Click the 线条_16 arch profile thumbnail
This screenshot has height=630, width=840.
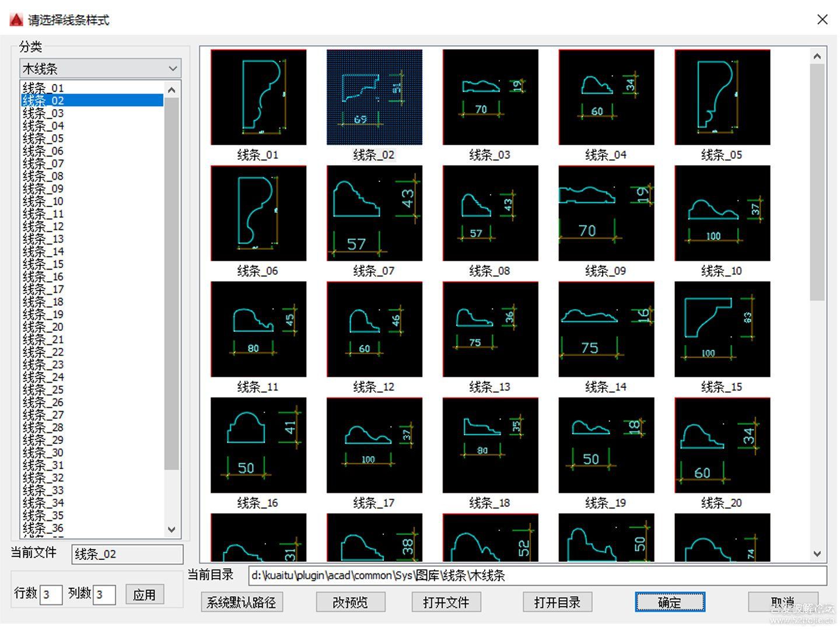click(x=258, y=445)
